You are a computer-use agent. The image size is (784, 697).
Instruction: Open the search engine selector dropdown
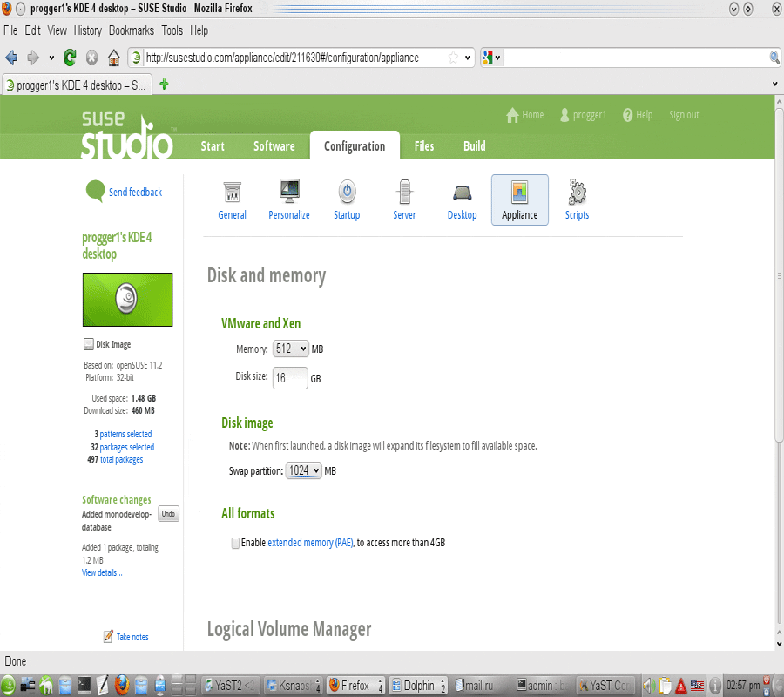[x=491, y=58]
